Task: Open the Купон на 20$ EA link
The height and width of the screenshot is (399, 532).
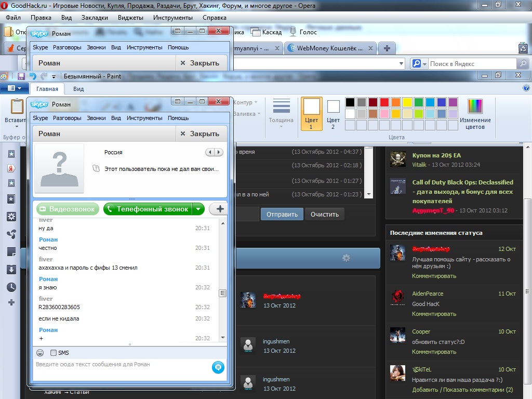Action: click(x=436, y=155)
